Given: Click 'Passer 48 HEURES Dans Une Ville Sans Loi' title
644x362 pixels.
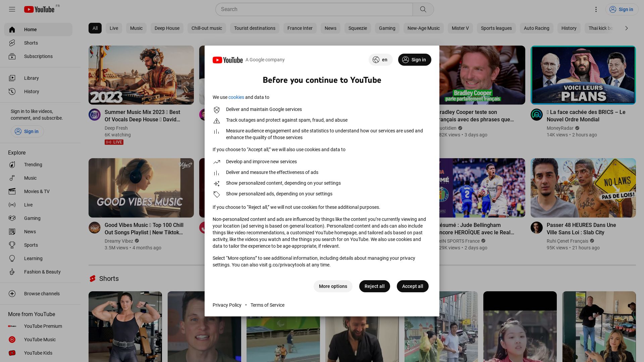Looking at the screenshot, I should (581, 229).
